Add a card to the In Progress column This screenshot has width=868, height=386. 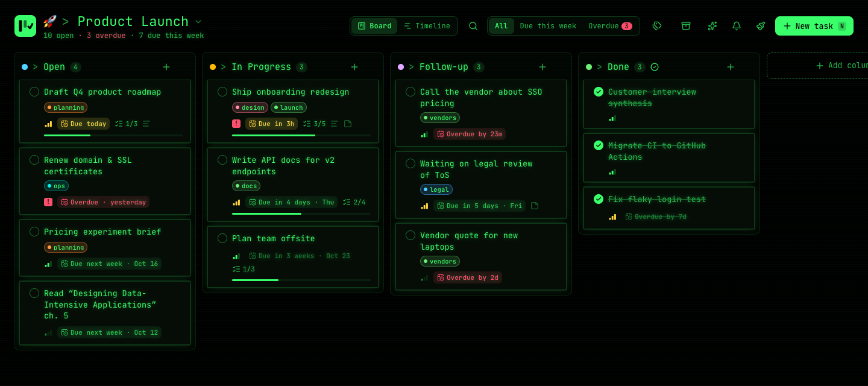pyautogui.click(x=354, y=67)
